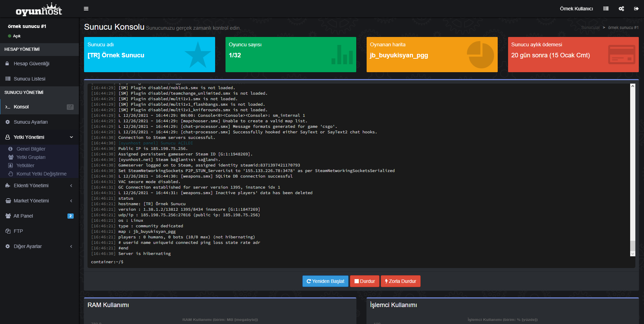
Task: Click the group icon beside Yetki Grupları
Action: pos(11,157)
